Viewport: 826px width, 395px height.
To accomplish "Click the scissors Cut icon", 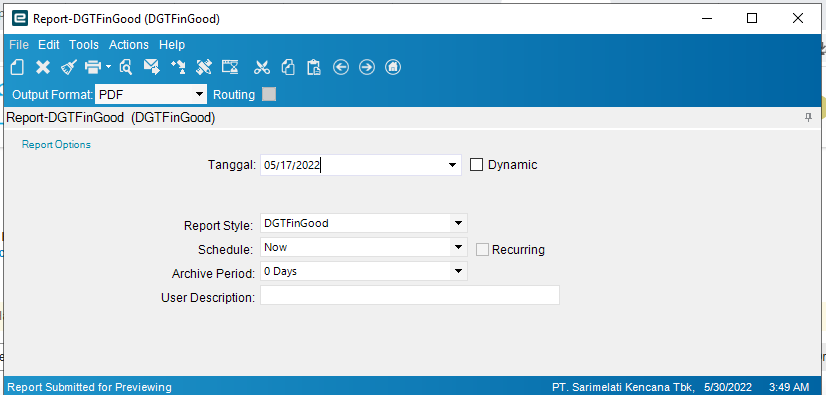I will click(261, 67).
